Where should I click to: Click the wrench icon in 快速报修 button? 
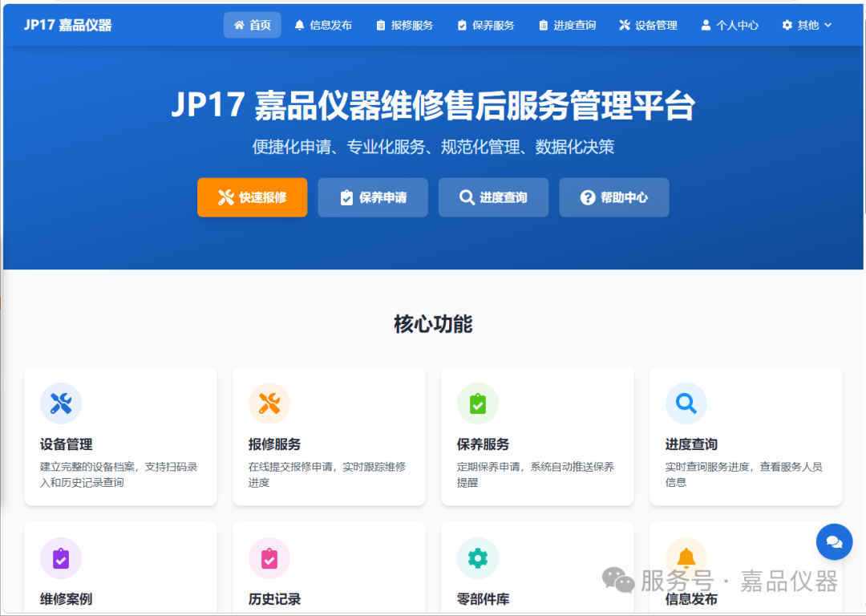pyautogui.click(x=226, y=197)
